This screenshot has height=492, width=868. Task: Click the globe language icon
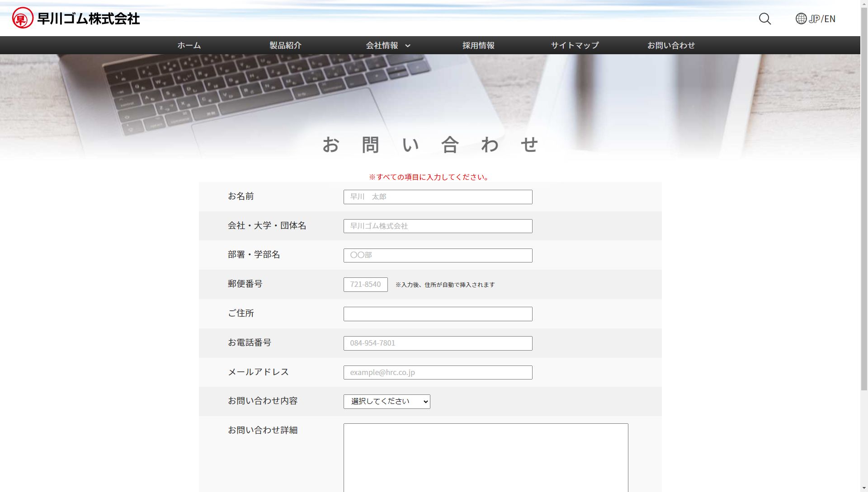click(801, 19)
